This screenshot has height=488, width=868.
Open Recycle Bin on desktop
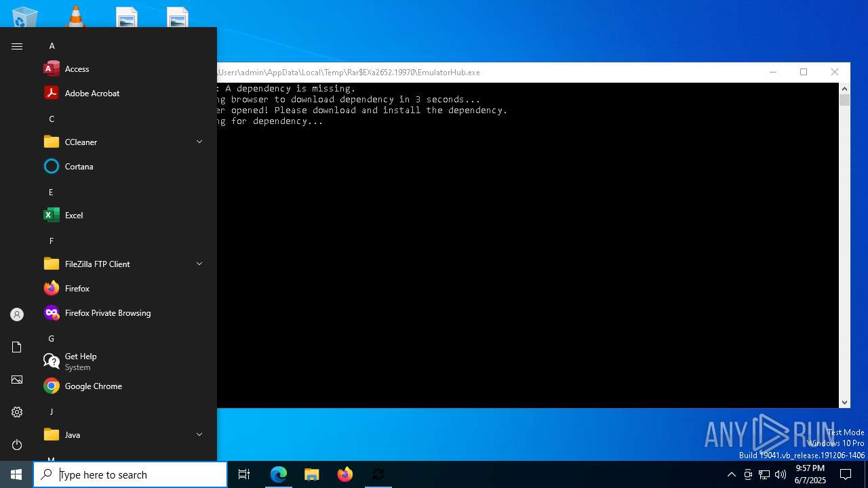pos(24,17)
